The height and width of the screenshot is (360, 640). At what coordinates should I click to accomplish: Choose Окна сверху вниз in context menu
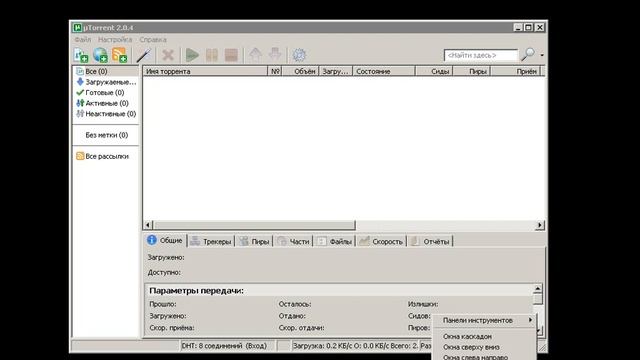tap(484, 347)
